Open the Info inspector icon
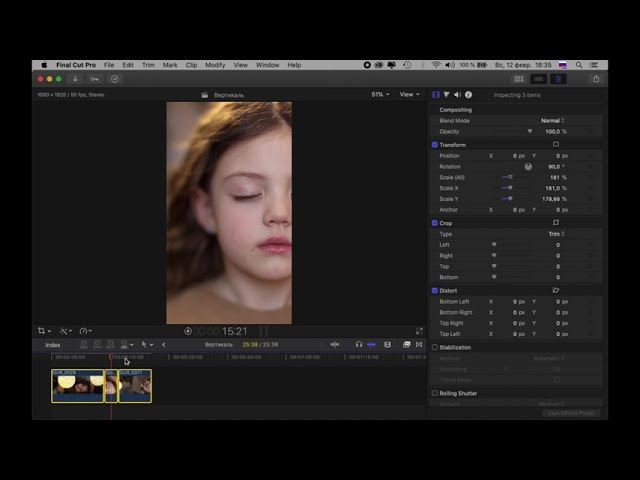The image size is (640, 480). pyautogui.click(x=468, y=95)
